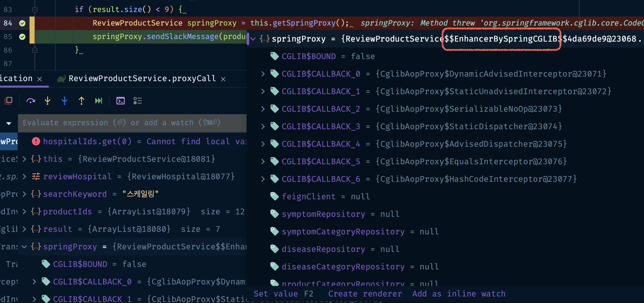Screen dimensions: 644x303
Task: Toggle code folding marker at line 83
Action: point(35,10)
